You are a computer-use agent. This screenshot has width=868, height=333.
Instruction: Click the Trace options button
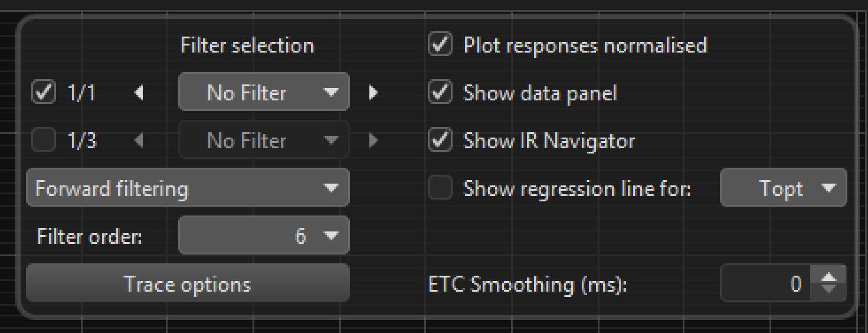(188, 285)
